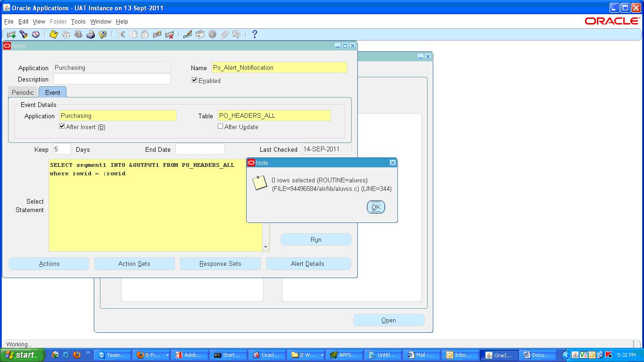Click the Edit Field pencil icon

(x=188, y=34)
